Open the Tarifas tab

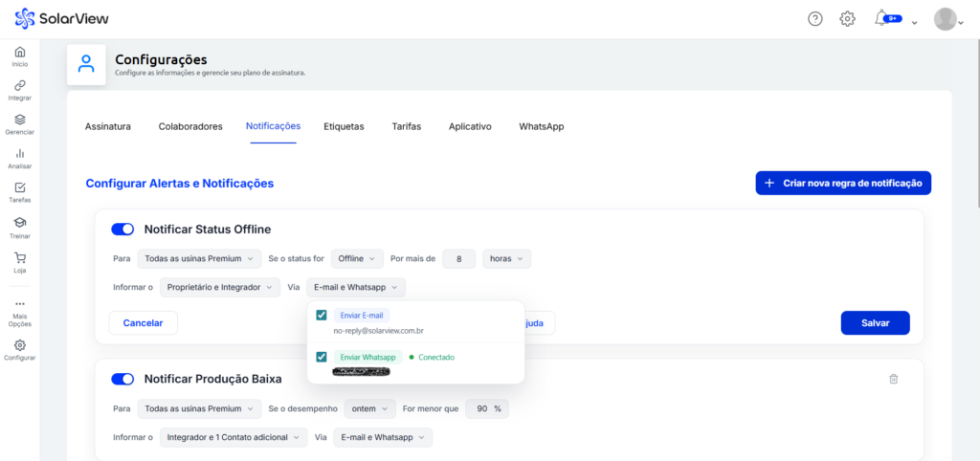(406, 126)
